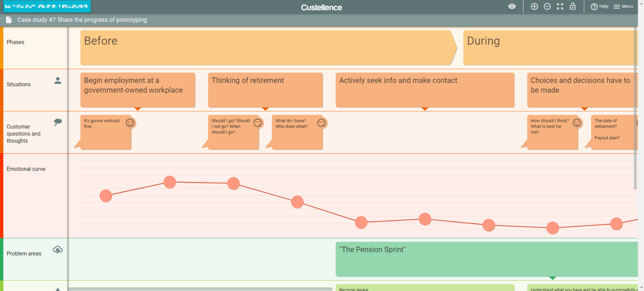Viewport: 644px width, 291px height.
Task: Click the person icon on the Situations lane
Action: coord(58,81)
